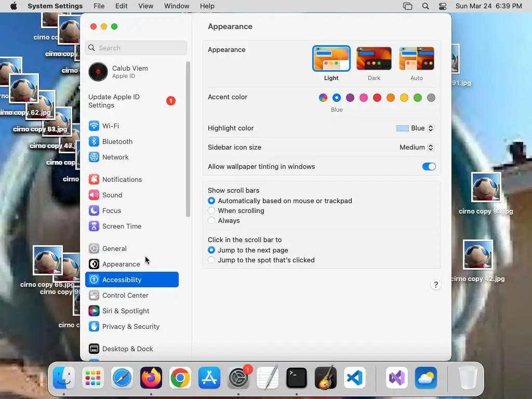Screen dimensions: 532x399
Task: Choose the Auto appearance thumbnail
Action: (417, 59)
